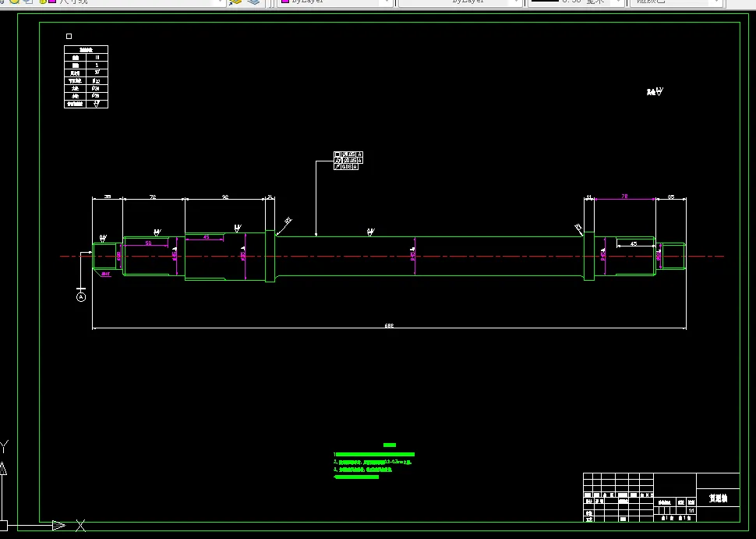Select the surface roughness symbol at top right
The height and width of the screenshot is (539, 756).
click(x=655, y=92)
